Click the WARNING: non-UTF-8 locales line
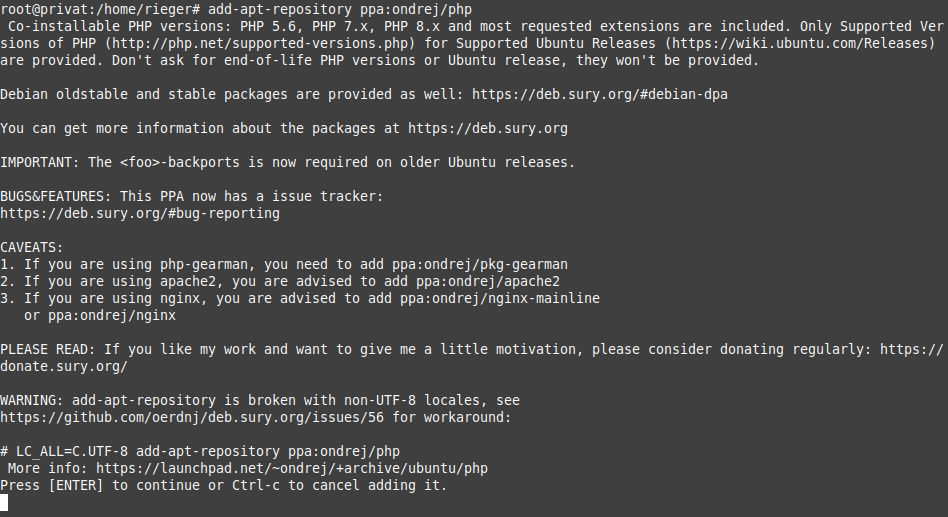The image size is (948, 517). [x=260, y=400]
